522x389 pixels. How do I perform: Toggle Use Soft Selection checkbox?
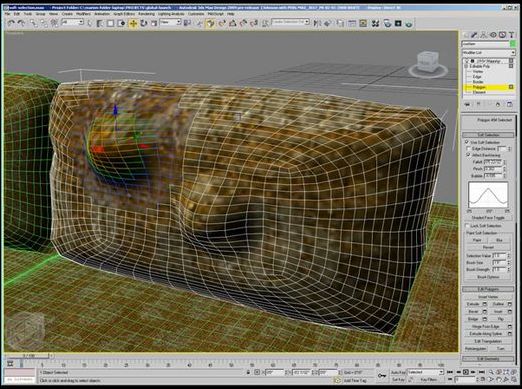click(467, 142)
